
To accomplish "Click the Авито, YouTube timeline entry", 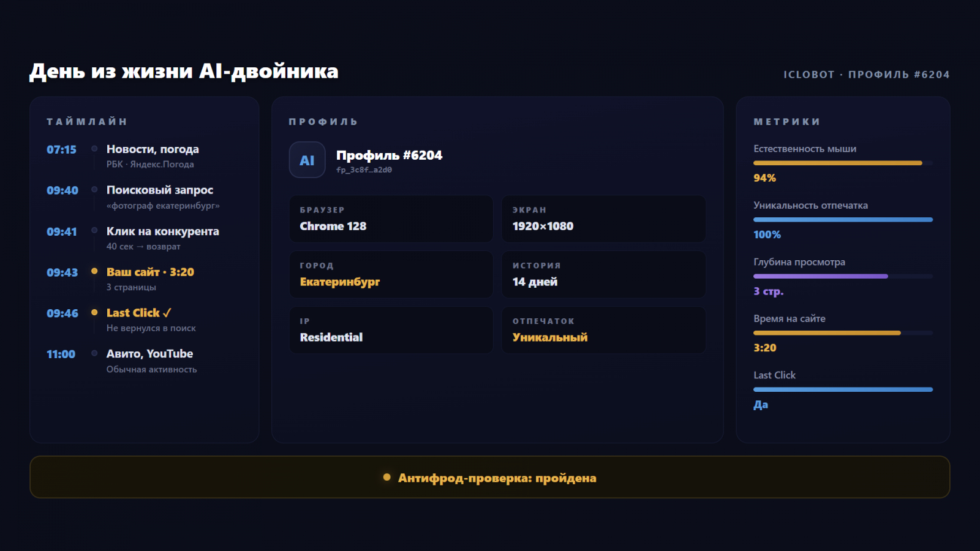I will click(x=149, y=354).
